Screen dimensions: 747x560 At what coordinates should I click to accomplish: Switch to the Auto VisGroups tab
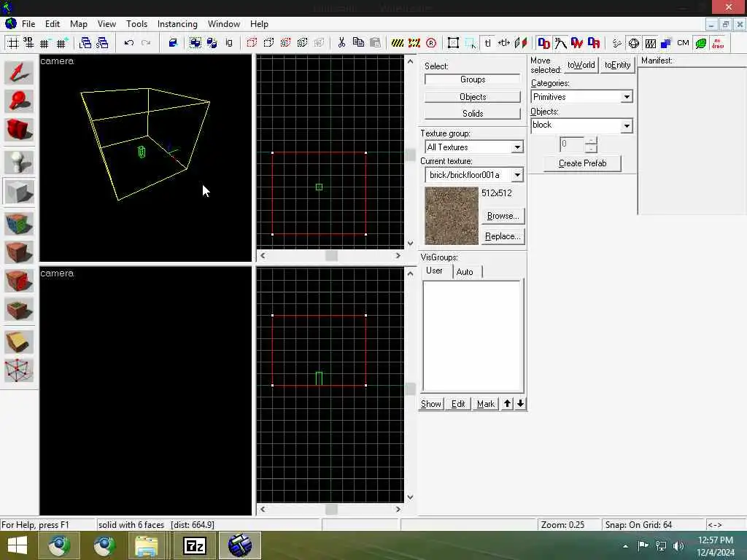coord(465,272)
